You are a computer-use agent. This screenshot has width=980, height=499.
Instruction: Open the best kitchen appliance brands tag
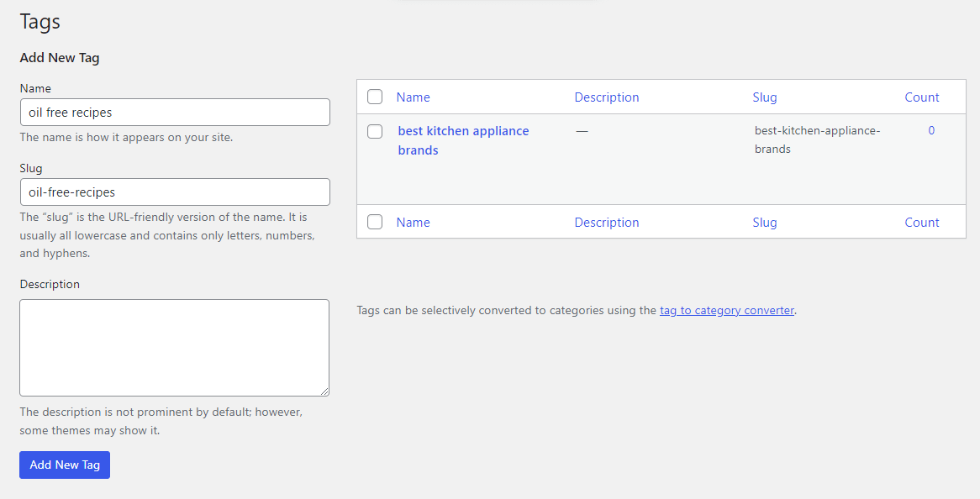pos(463,131)
